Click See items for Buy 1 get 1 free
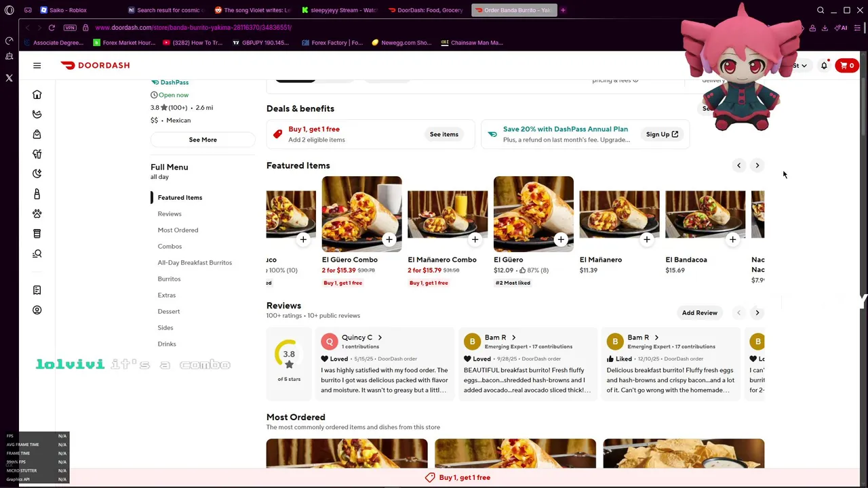Viewport: 868px width, 488px height. pos(444,134)
